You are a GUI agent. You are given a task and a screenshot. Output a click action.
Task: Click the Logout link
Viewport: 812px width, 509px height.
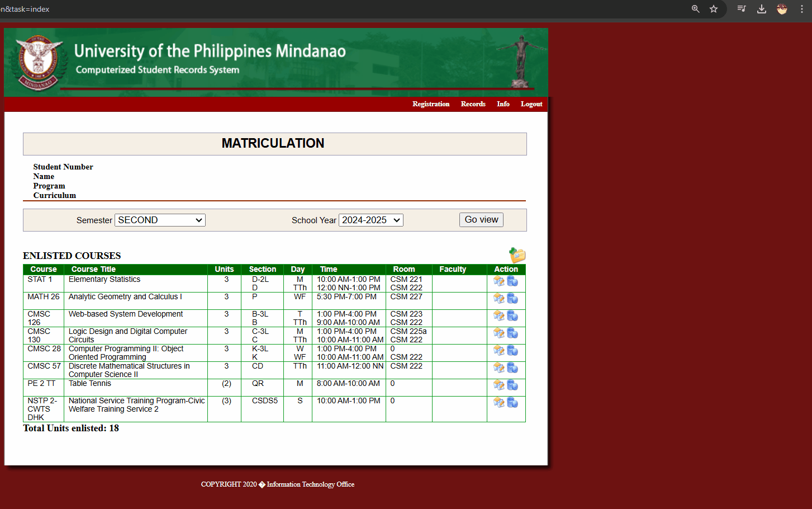click(x=531, y=104)
